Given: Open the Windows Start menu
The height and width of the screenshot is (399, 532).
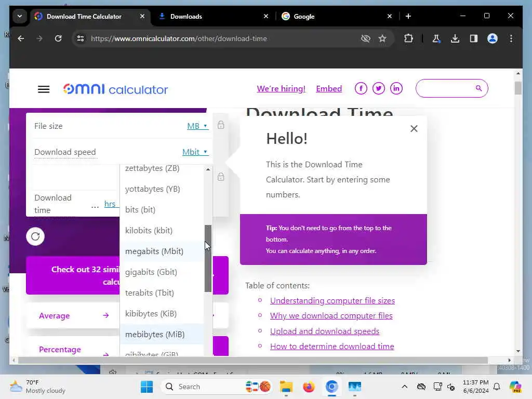Looking at the screenshot, I should click(x=147, y=387).
